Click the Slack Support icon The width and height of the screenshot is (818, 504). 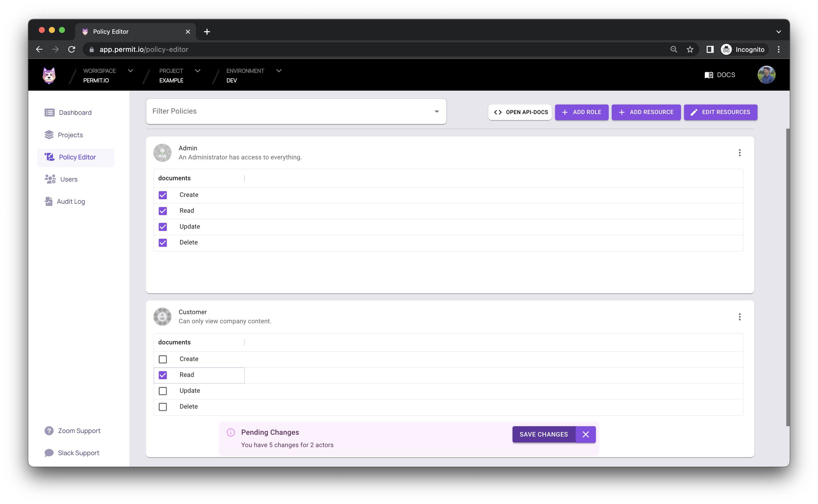[50, 453]
